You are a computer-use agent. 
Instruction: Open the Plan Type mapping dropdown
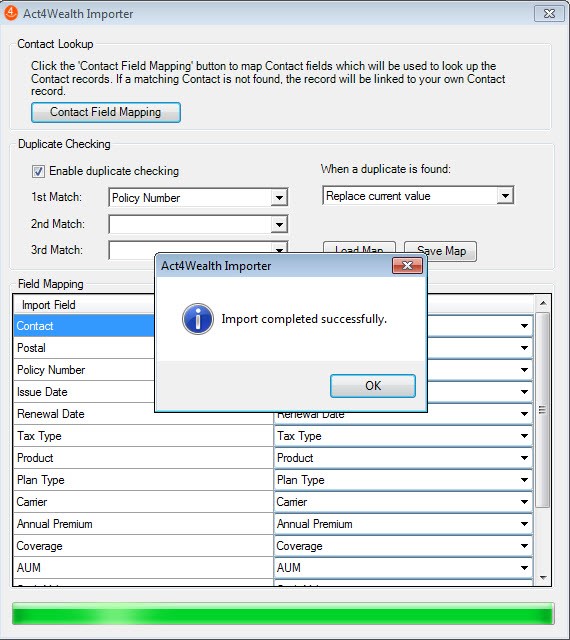tap(524, 480)
